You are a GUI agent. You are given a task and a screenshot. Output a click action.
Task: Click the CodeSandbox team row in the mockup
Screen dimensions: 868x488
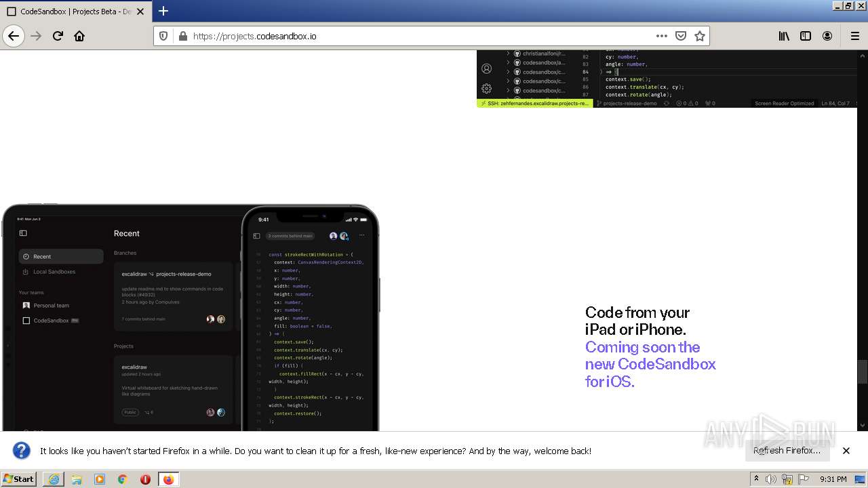pos(52,321)
